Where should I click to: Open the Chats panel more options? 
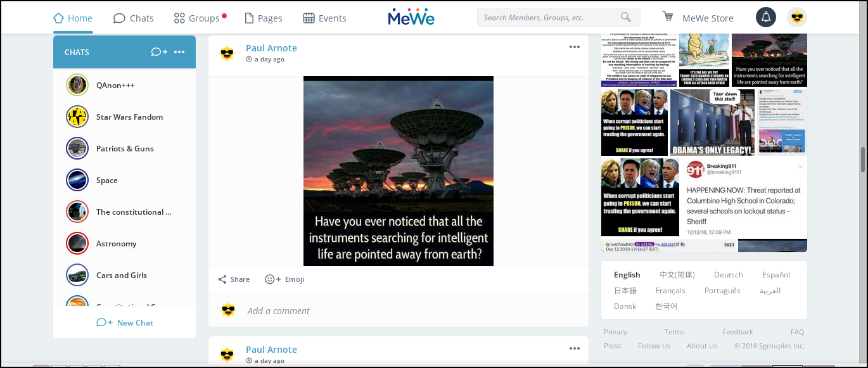(x=179, y=52)
